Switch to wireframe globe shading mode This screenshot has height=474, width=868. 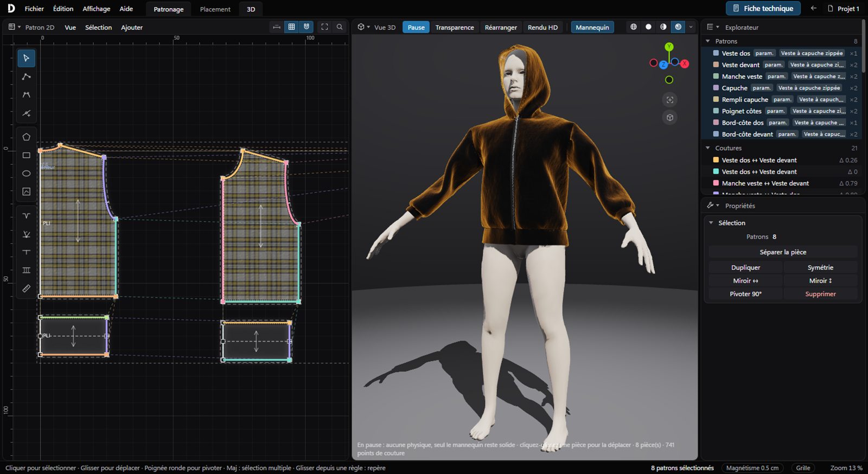(634, 27)
